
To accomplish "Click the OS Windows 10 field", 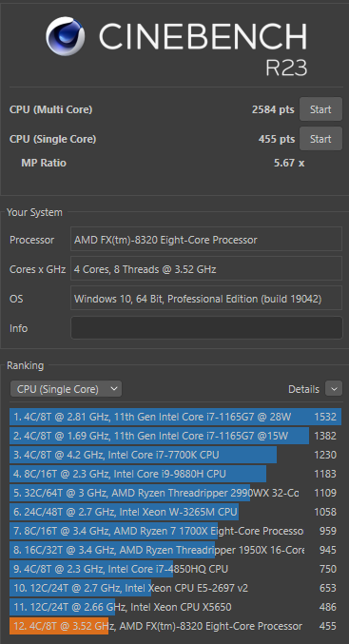I will (x=206, y=299).
